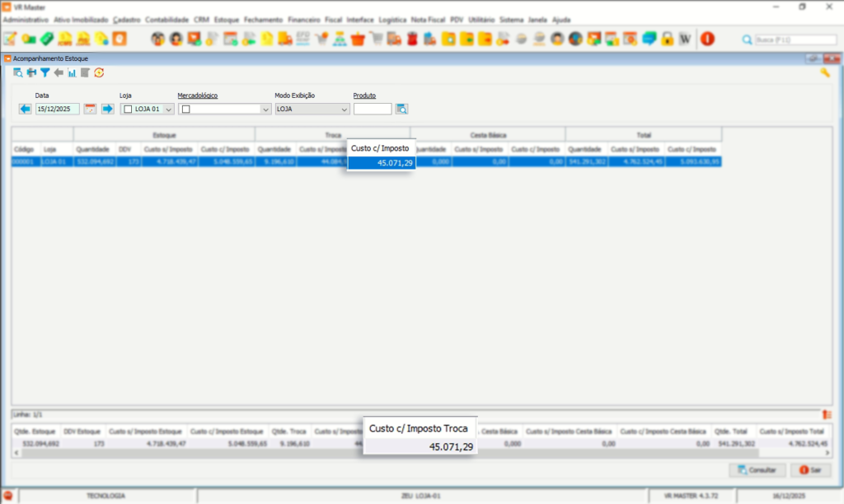Open the bar chart icon

click(x=72, y=72)
